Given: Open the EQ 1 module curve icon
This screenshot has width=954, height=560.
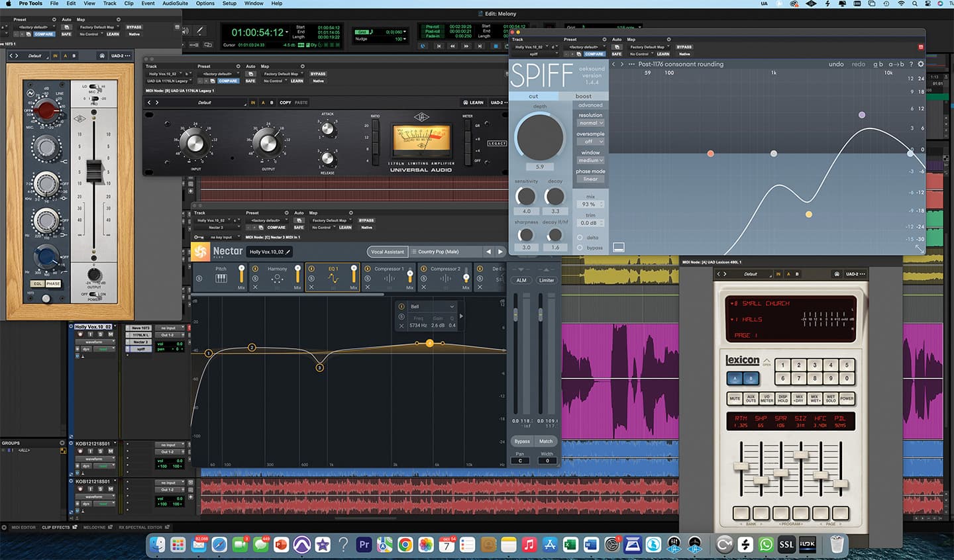Looking at the screenshot, I should pos(333,279).
